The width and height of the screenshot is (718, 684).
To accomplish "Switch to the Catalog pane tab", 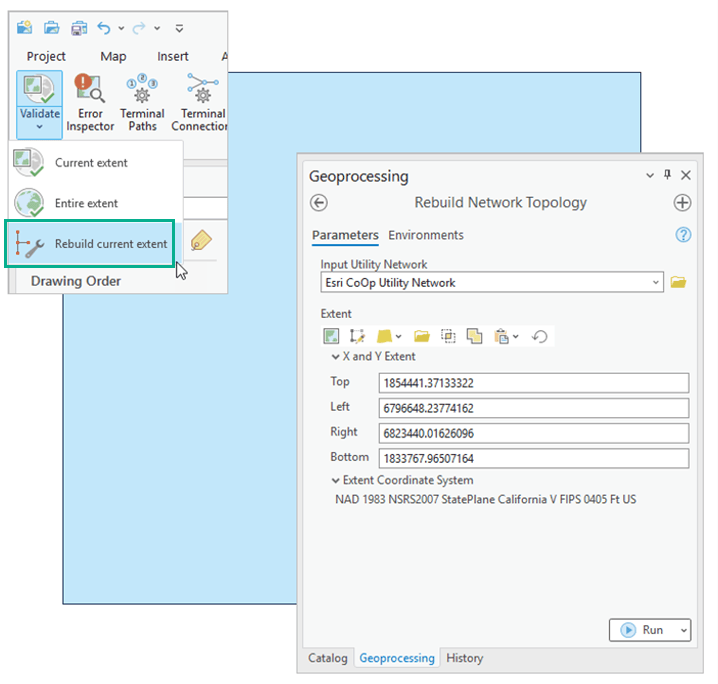I will click(328, 658).
